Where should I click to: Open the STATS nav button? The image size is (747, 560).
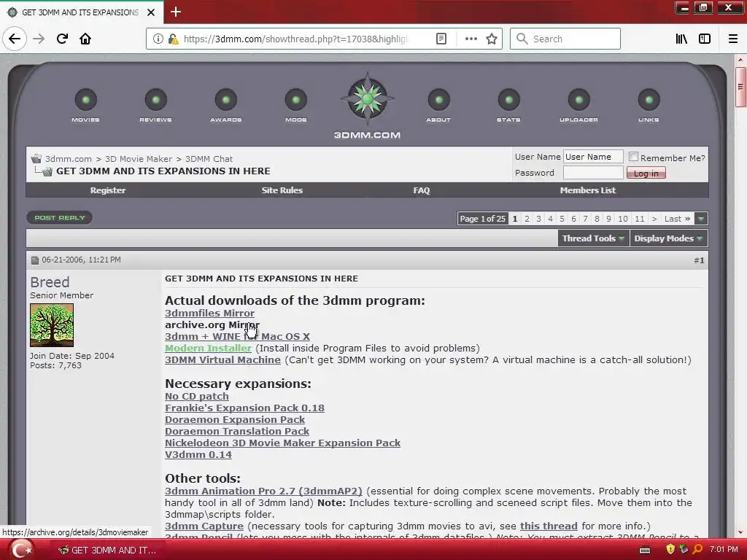(x=508, y=105)
